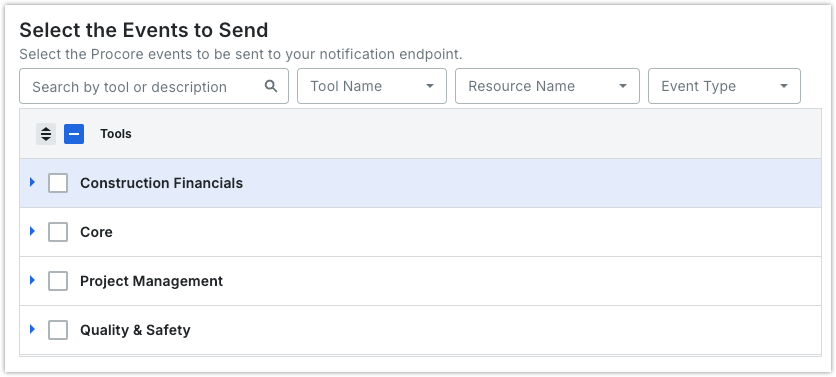Viewport: 836px width, 377px height.
Task: Open the Tool Name dropdown
Action: pyautogui.click(x=372, y=86)
